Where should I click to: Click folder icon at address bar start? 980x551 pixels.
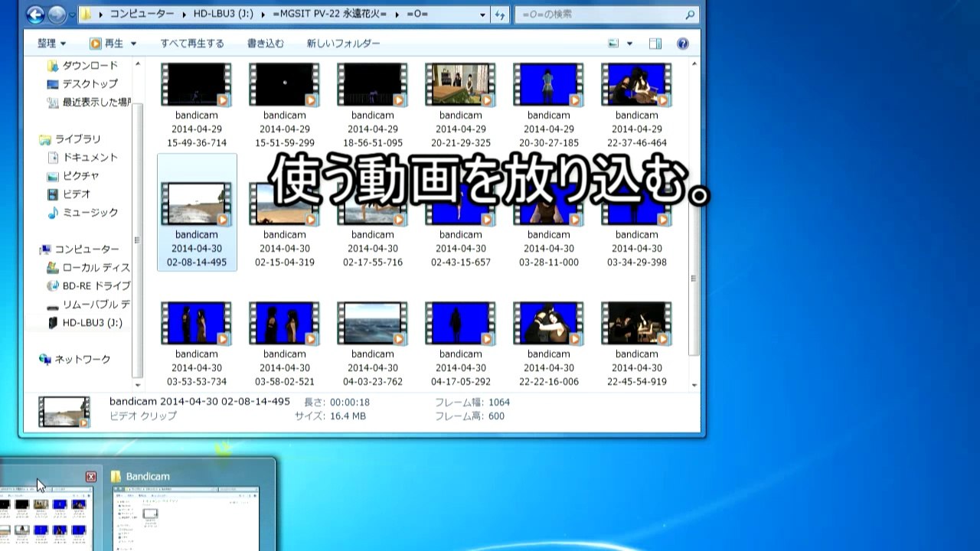[x=87, y=15]
